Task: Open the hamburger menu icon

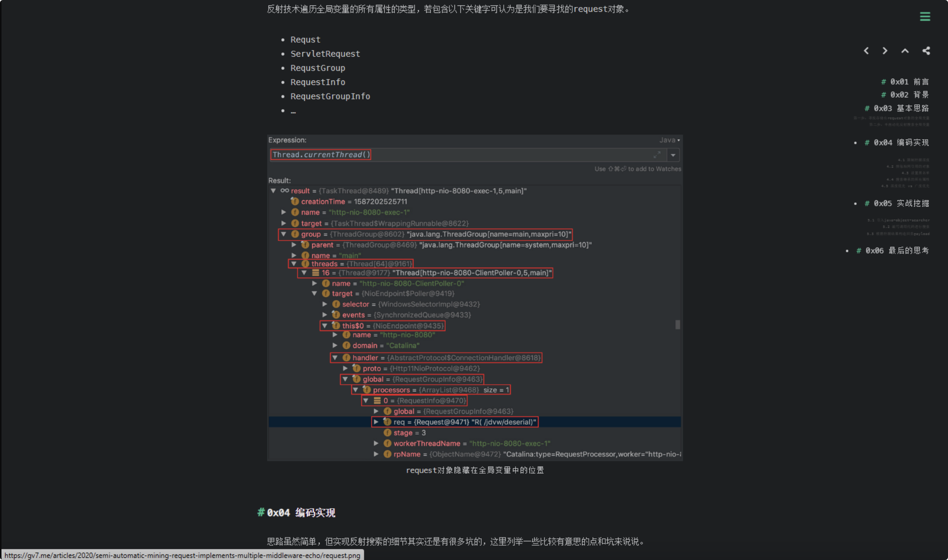Action: click(924, 16)
